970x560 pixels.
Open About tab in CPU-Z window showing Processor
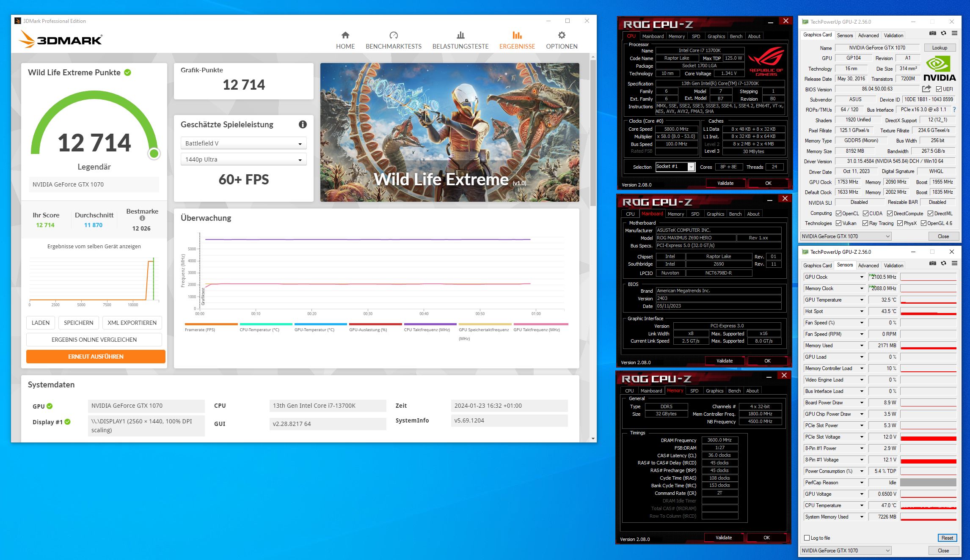pyautogui.click(x=754, y=36)
